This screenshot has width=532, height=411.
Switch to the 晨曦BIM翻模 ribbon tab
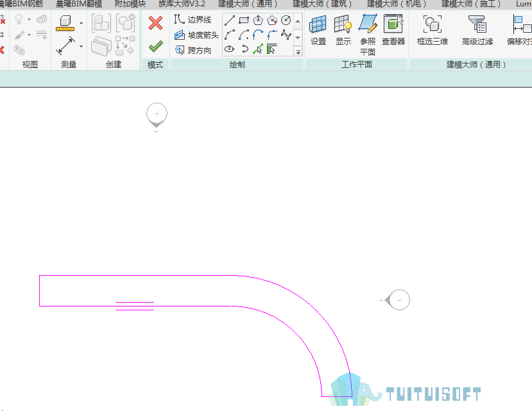coord(79,4)
